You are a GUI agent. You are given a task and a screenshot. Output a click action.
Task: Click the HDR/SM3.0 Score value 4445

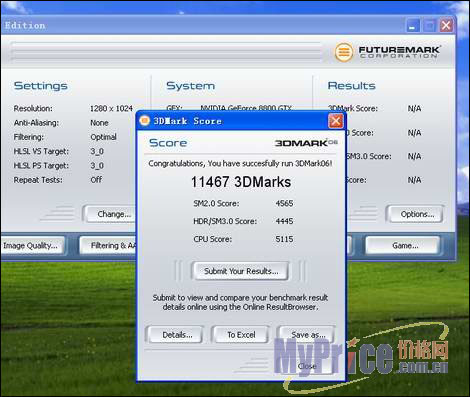[x=284, y=221]
